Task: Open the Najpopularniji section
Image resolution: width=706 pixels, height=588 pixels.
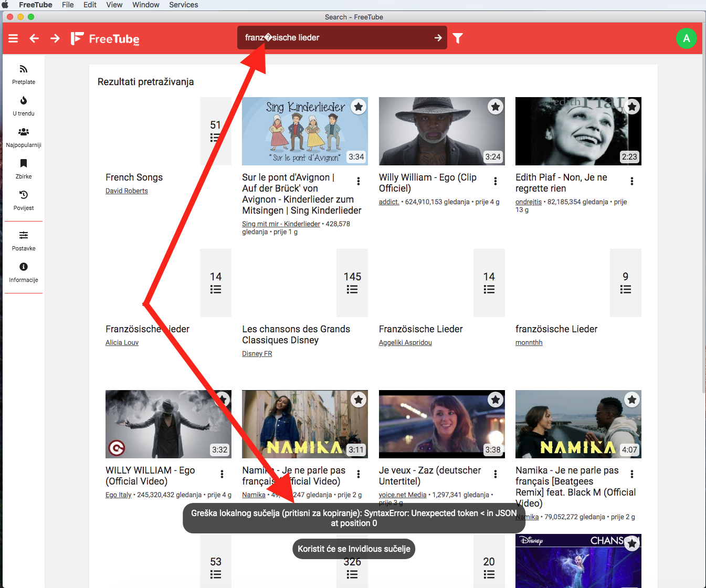Action: click(23, 138)
